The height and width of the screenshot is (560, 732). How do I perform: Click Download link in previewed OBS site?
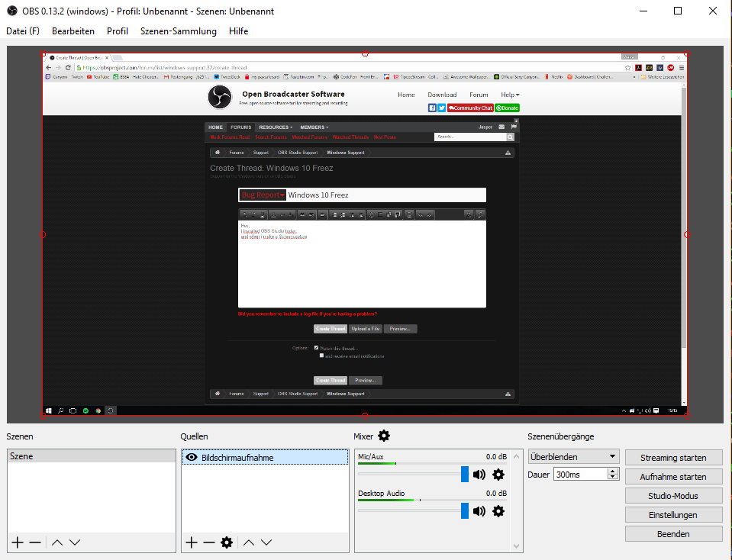[x=442, y=95]
